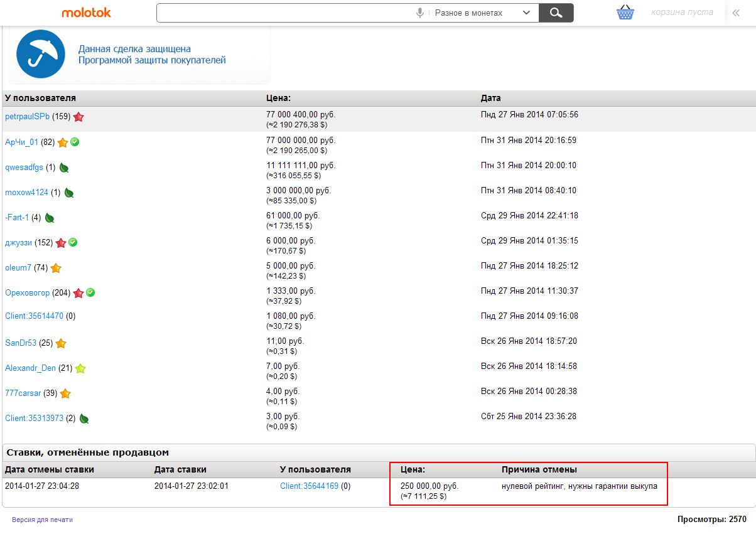The width and height of the screenshot is (756, 534).
Task: Click 'Версия для печати' print version link
Action: 42,520
